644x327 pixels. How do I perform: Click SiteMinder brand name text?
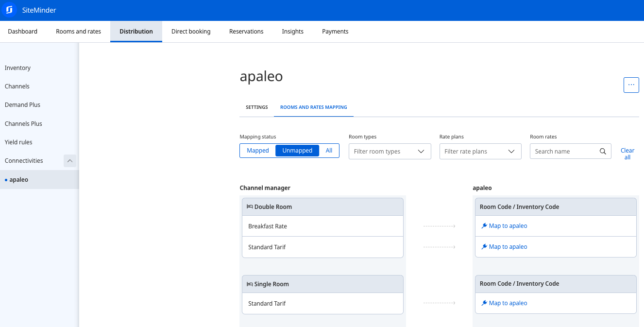coord(39,10)
